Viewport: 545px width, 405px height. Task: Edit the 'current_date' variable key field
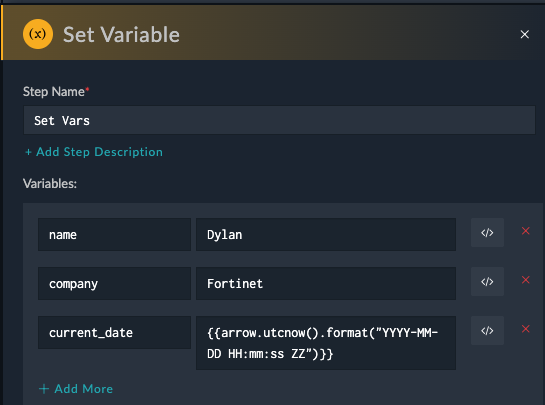114,333
